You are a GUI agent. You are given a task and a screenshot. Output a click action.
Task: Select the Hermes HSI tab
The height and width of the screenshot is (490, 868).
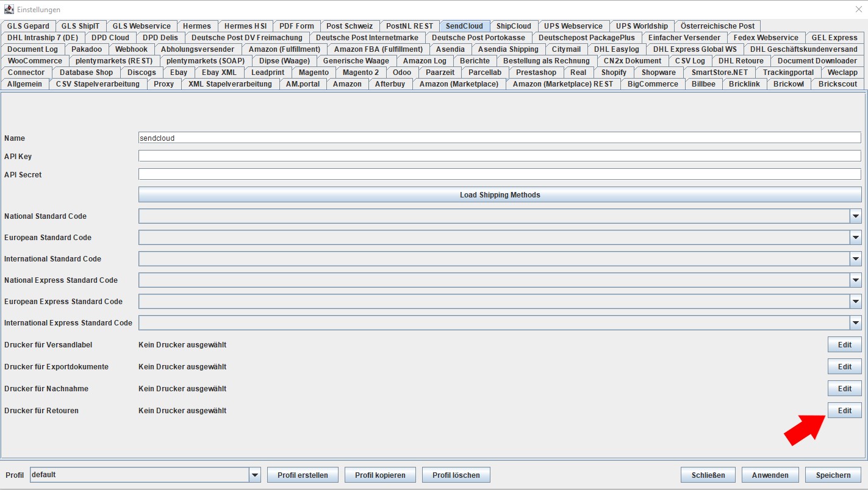pos(245,26)
